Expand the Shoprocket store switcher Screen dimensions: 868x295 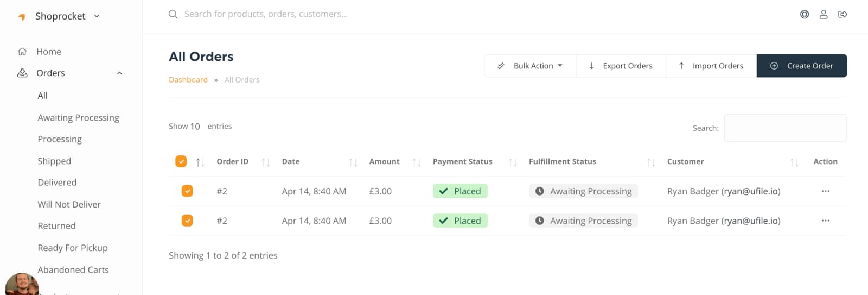97,16
